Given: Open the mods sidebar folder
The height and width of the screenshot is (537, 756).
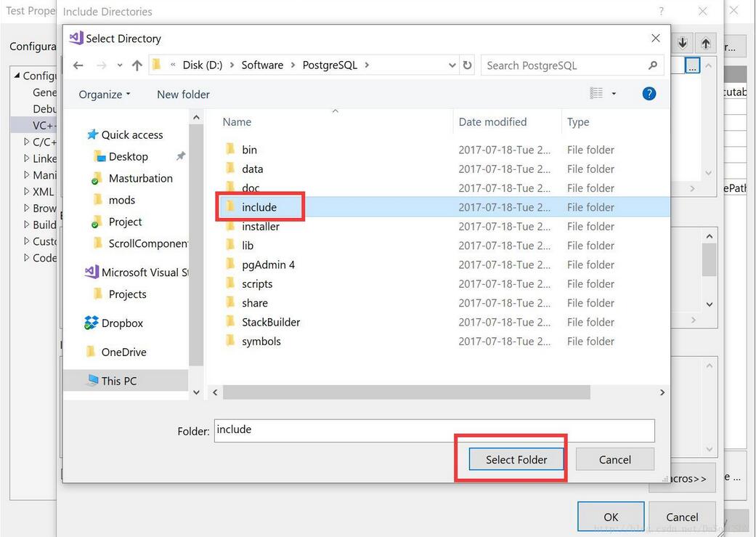Looking at the screenshot, I should click(121, 201).
